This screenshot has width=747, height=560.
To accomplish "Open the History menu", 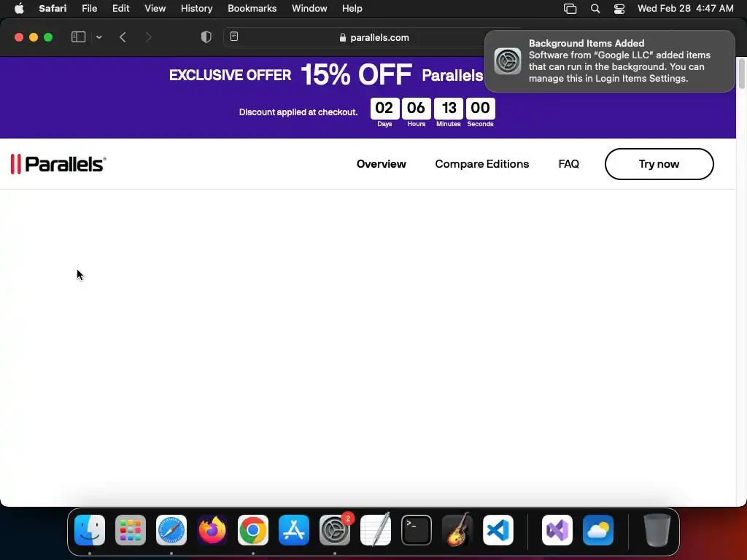I will click(x=196, y=8).
